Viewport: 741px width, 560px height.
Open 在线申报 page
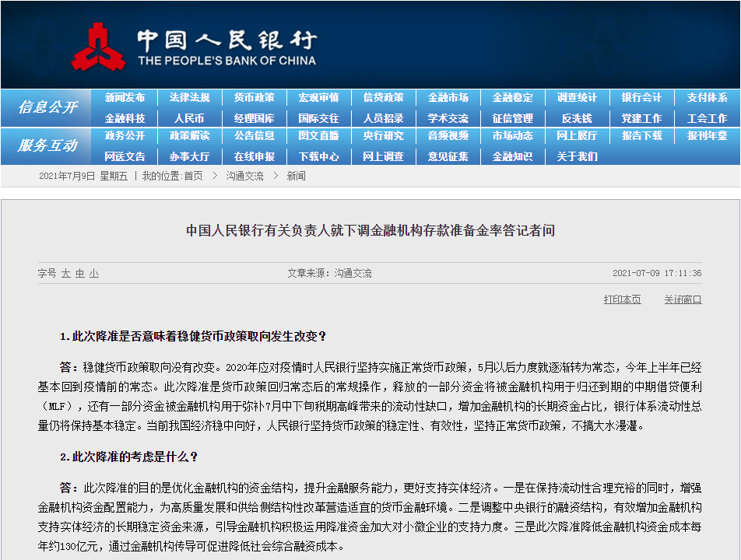(255, 157)
